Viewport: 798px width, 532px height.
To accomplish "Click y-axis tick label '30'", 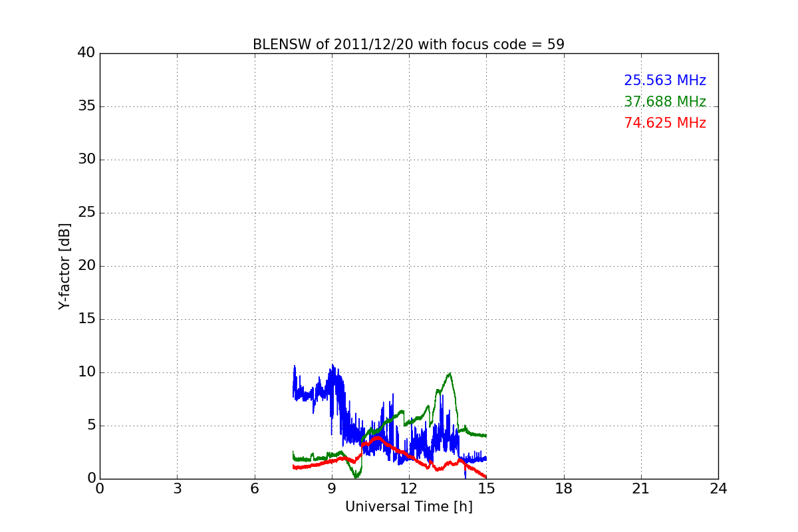I will (86, 160).
